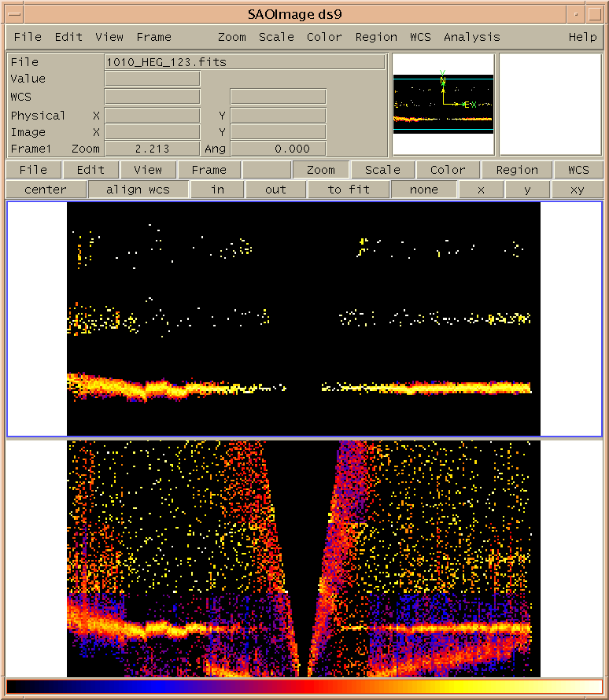Expand the Scale menu in menu bar
Screen dimensions: 609x700
(276, 37)
